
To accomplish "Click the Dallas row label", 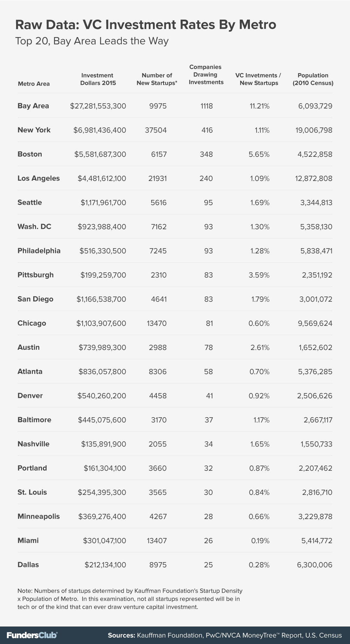I will 28,565.
